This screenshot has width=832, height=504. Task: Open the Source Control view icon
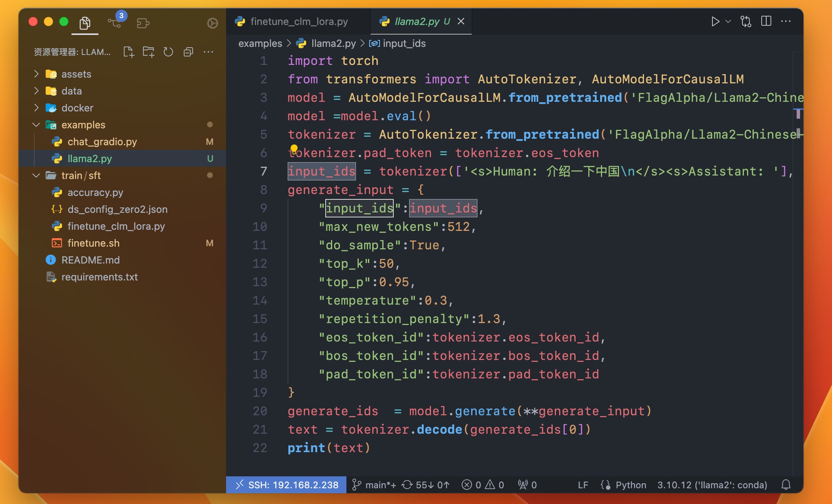[x=115, y=22]
